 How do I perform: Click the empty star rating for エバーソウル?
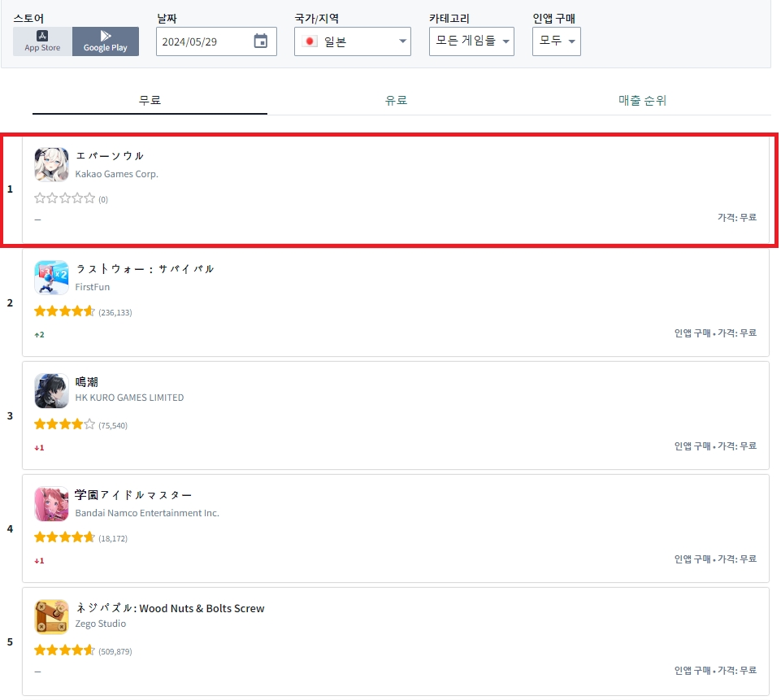point(65,198)
